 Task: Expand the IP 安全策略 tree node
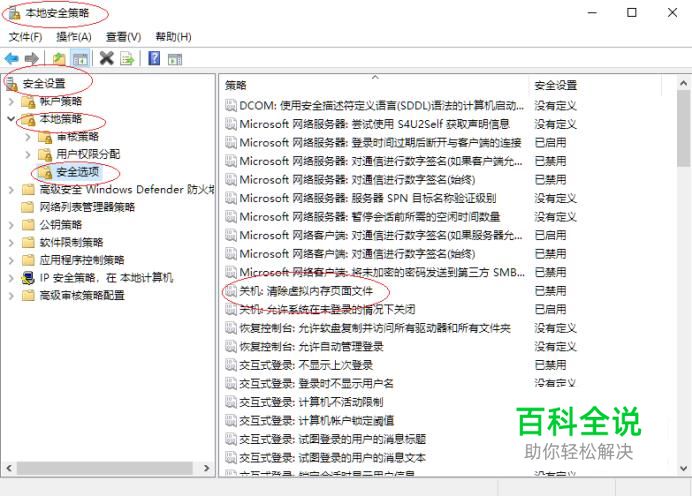pos(11,278)
